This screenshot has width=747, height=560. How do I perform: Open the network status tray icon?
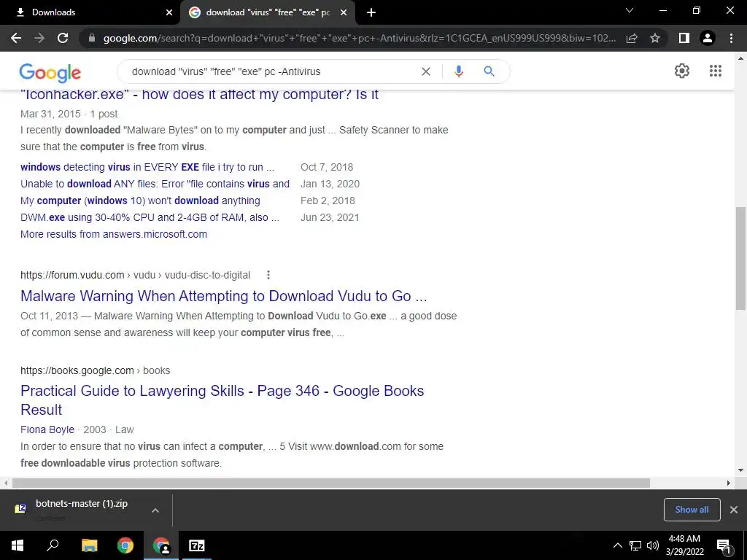pyautogui.click(x=635, y=545)
